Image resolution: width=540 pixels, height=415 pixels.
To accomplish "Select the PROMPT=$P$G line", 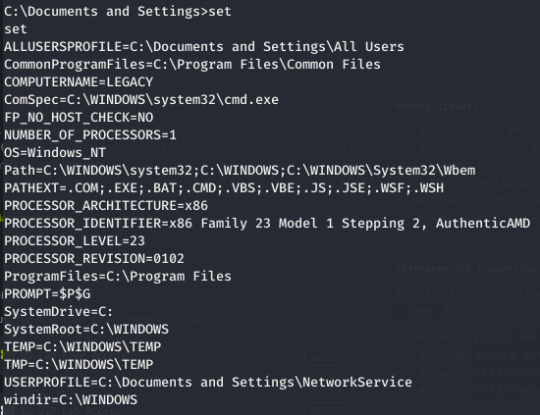I will pos(47,294).
